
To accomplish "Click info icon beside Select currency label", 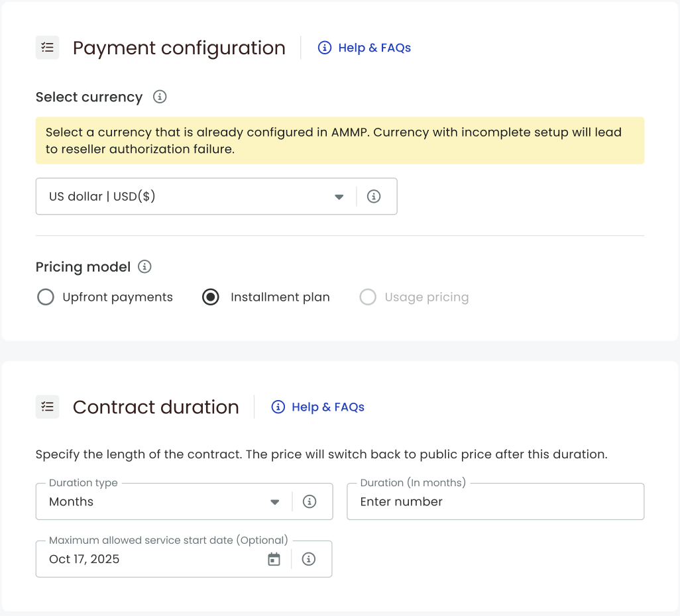I will (x=160, y=97).
